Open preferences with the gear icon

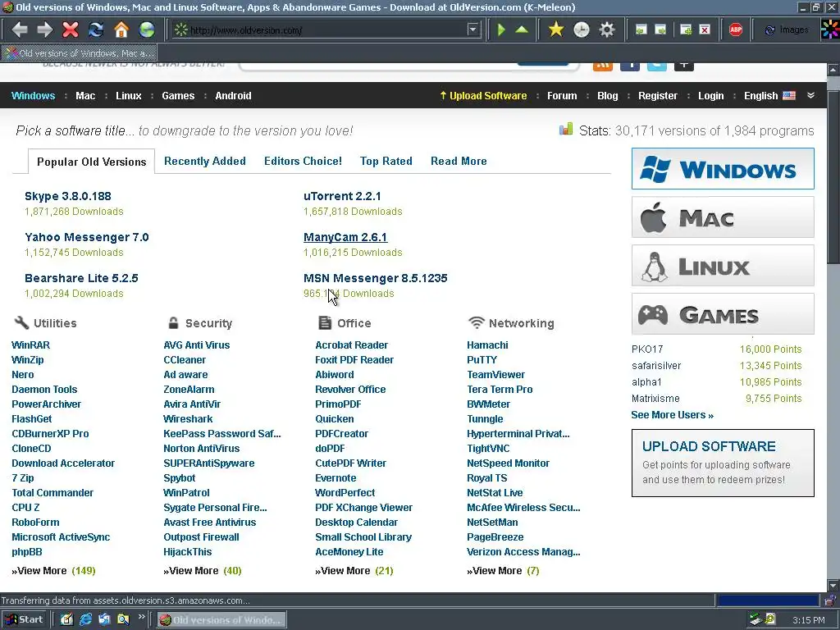tap(606, 30)
